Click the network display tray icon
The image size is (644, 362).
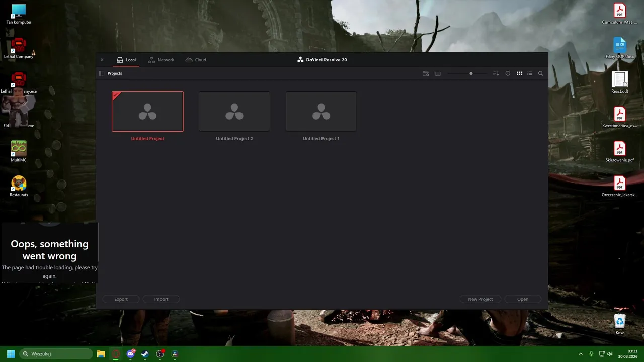coord(601,354)
